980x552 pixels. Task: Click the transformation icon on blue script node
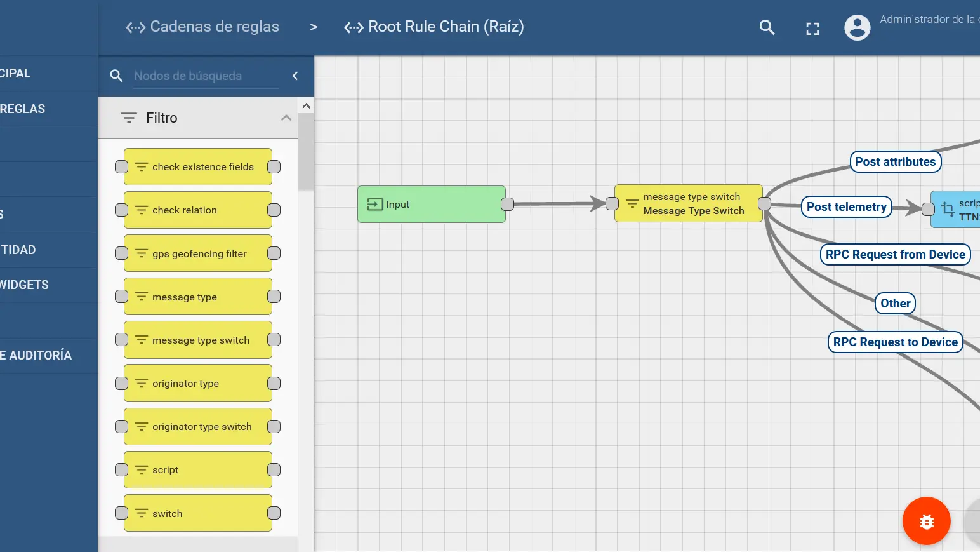click(948, 209)
